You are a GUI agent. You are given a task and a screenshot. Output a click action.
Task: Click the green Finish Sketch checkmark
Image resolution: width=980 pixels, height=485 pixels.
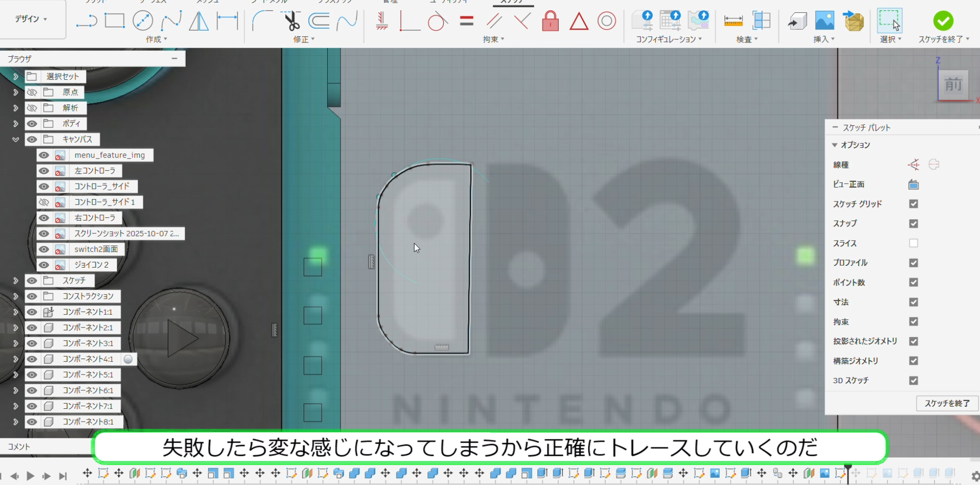click(943, 21)
